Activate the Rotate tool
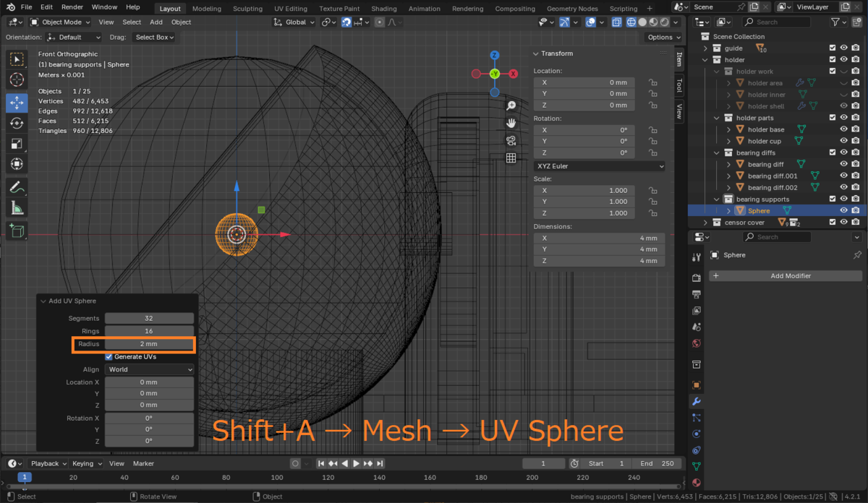This screenshot has height=503, width=868. coord(17,123)
